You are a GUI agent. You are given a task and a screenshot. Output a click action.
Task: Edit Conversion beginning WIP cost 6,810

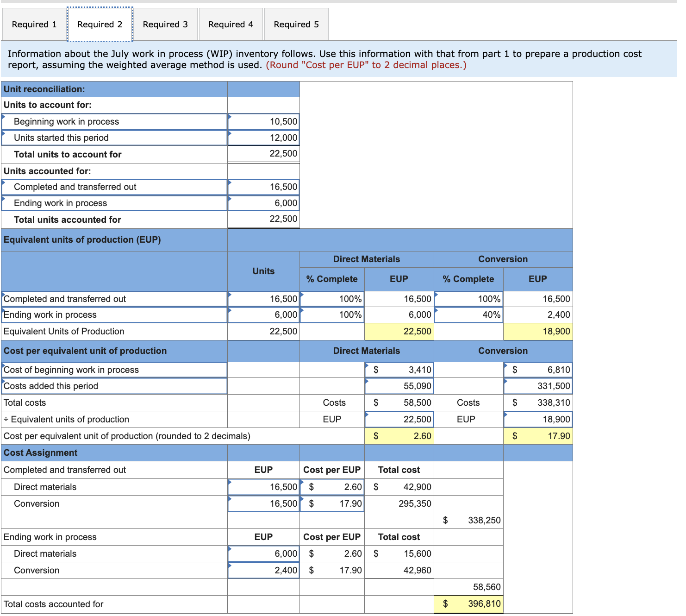(x=538, y=370)
